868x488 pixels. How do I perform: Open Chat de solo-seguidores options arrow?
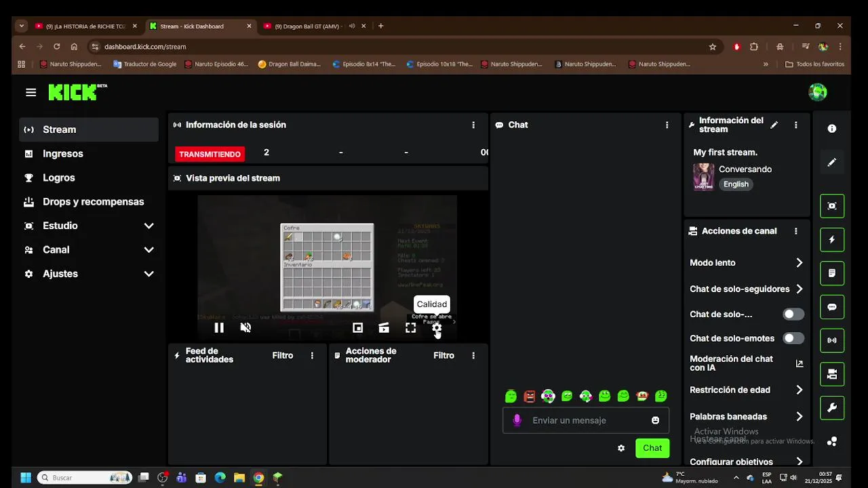click(x=800, y=289)
